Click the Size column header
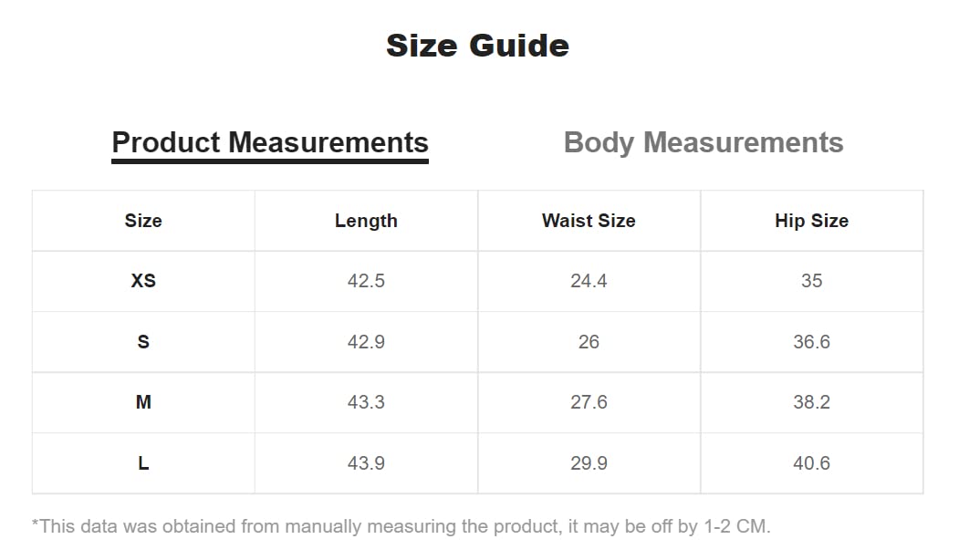 (143, 221)
